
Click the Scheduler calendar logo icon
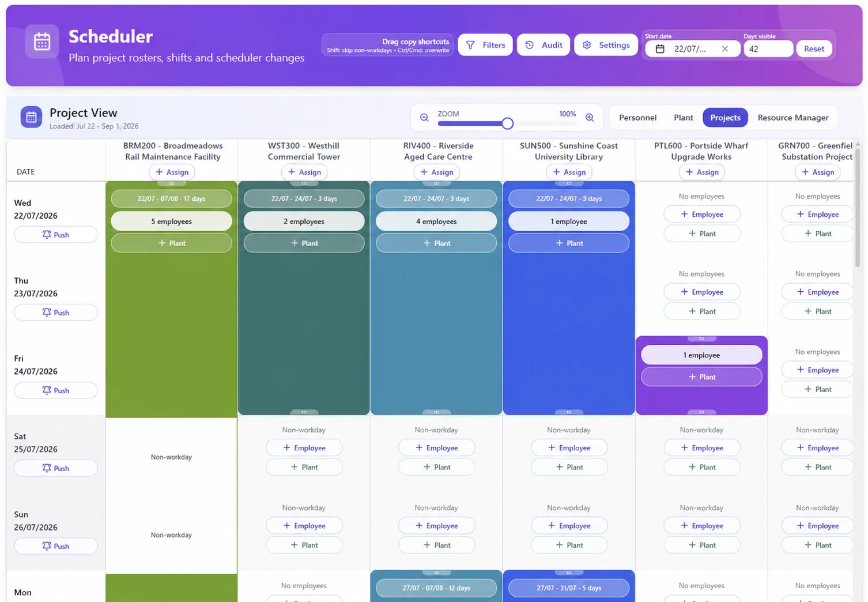pos(42,42)
